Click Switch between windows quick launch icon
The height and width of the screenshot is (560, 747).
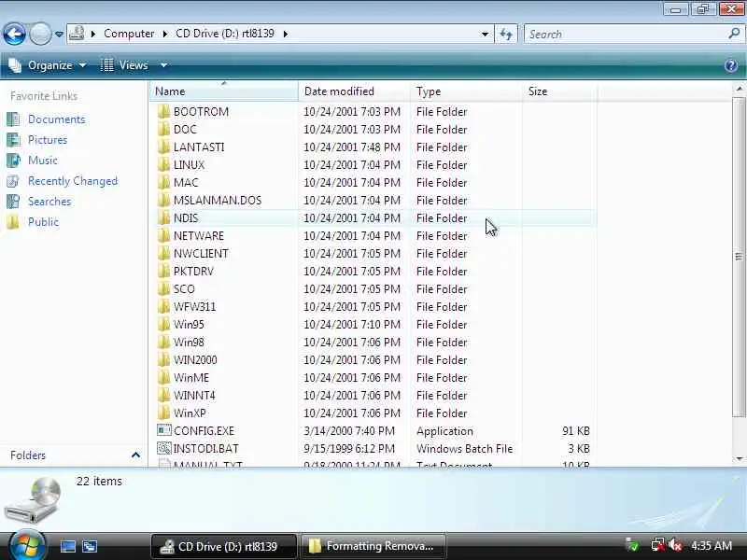point(90,546)
